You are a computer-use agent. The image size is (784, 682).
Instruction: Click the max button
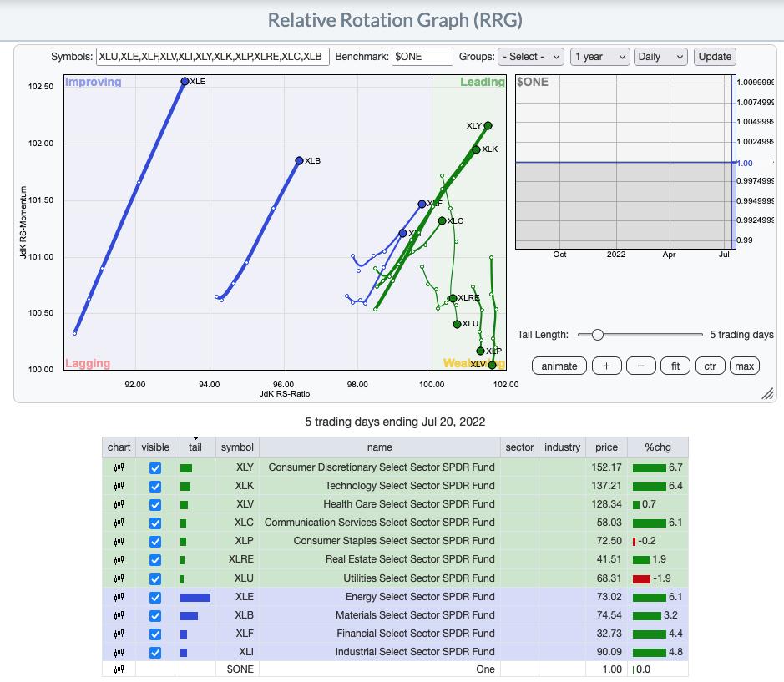[x=745, y=366]
